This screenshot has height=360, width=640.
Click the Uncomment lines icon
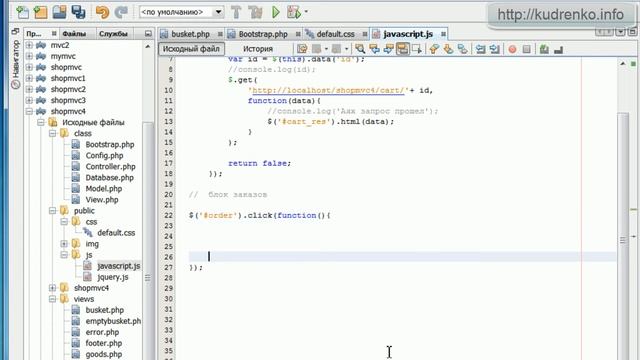point(558,49)
